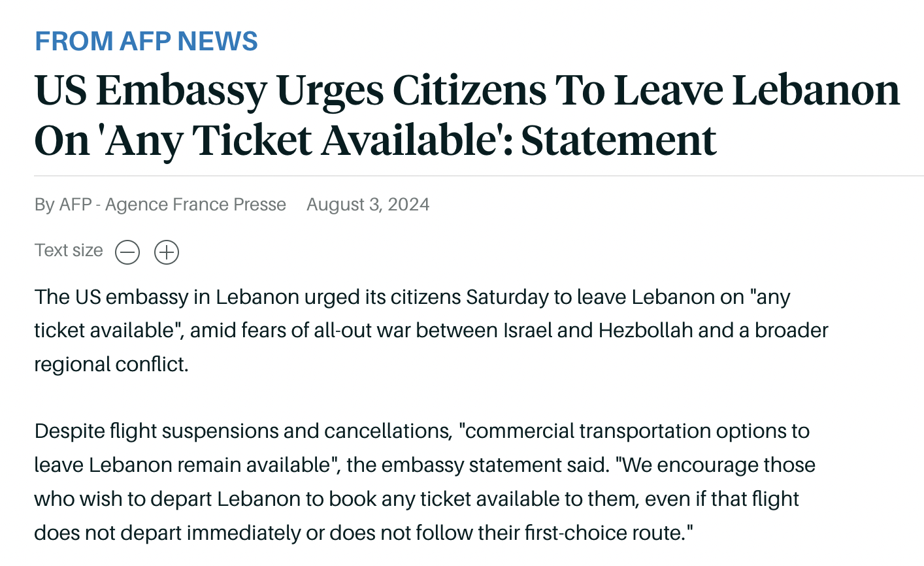Viewport: 924px width, 566px height.
Task: Decrease text size with the minus icon
Action: (127, 252)
